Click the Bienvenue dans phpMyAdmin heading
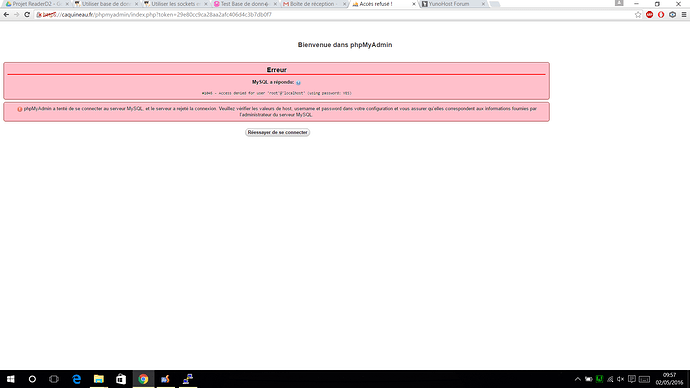The width and height of the screenshot is (690, 388). coord(345,45)
